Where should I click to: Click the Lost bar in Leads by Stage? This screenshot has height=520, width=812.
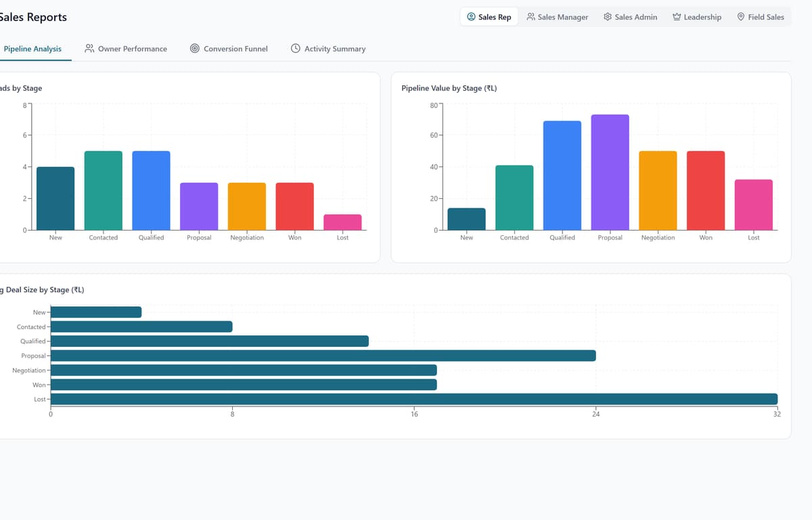pyautogui.click(x=342, y=222)
